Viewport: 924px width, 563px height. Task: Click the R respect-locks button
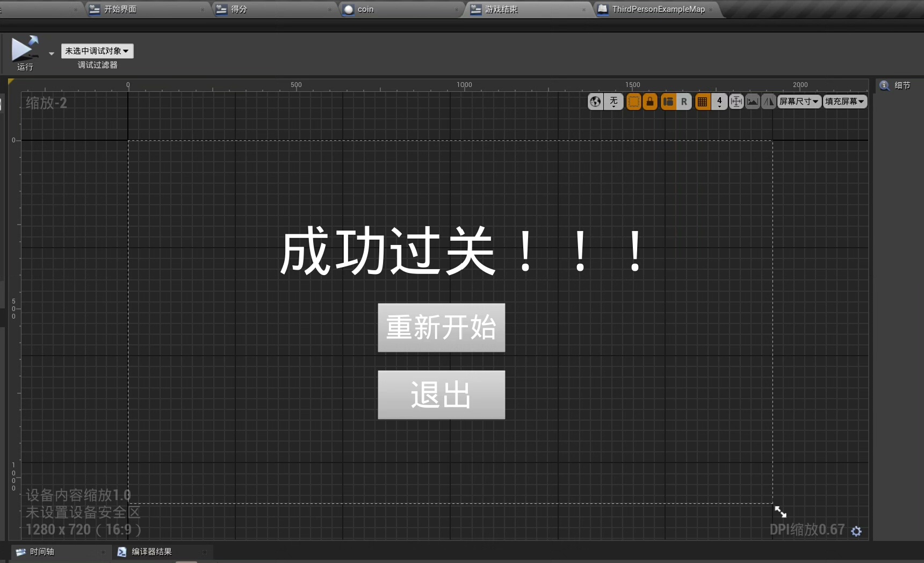tap(684, 102)
